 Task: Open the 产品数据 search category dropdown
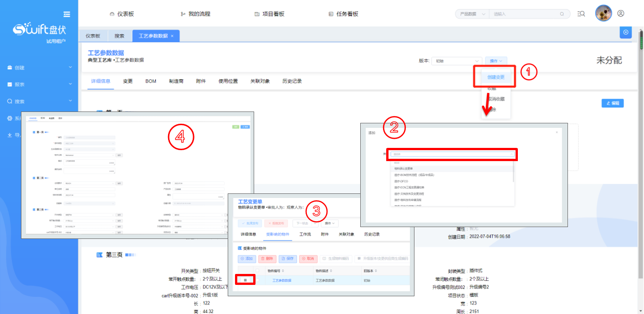click(471, 14)
